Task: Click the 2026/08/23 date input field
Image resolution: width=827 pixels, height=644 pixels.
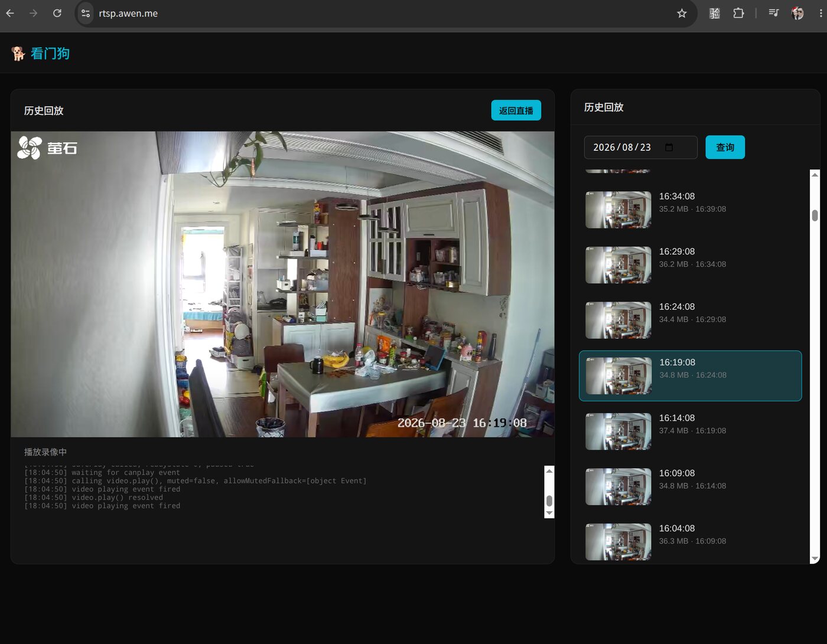Action: (640, 148)
